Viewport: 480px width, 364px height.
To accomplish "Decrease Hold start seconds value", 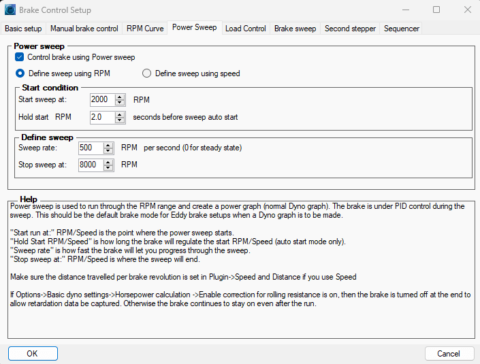I will pyautogui.click(x=120, y=120).
